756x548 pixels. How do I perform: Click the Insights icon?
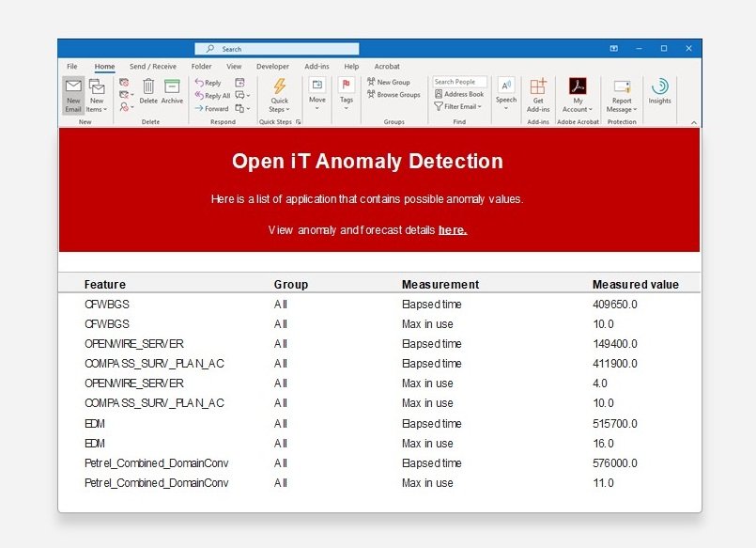pos(659,86)
